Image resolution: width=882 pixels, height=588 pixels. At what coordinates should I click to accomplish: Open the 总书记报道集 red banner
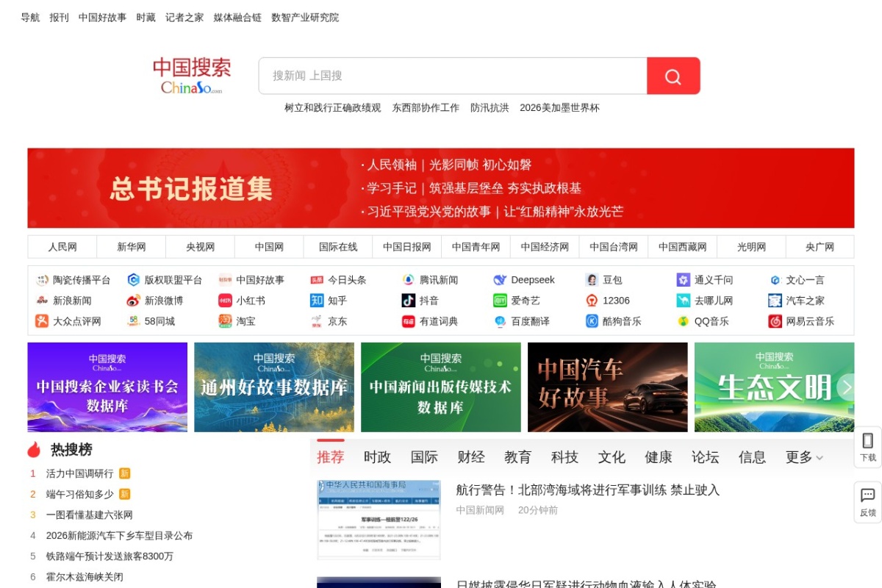point(191,189)
